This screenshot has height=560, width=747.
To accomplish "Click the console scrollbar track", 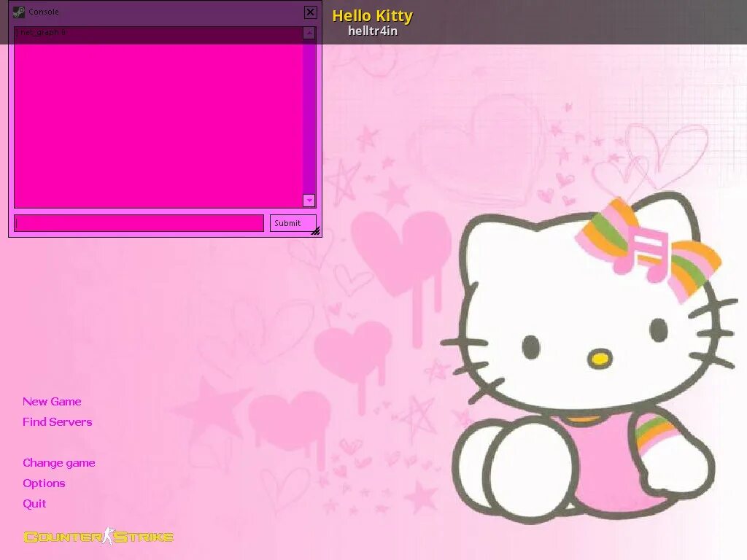I will pos(309,117).
